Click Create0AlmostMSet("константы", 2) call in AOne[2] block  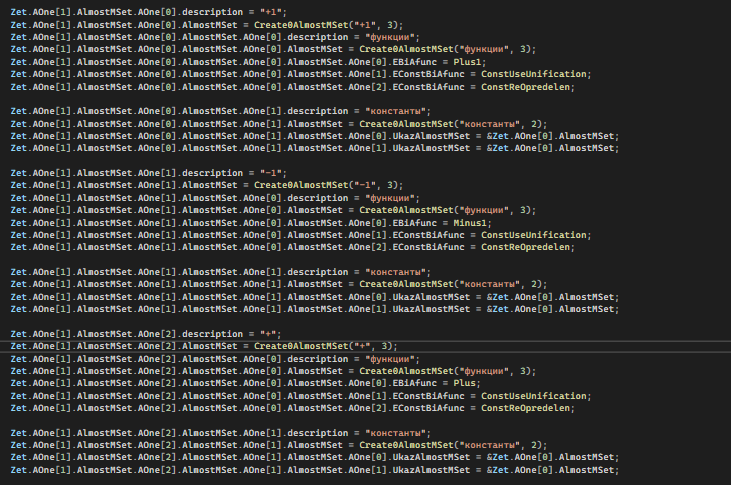click(x=450, y=445)
